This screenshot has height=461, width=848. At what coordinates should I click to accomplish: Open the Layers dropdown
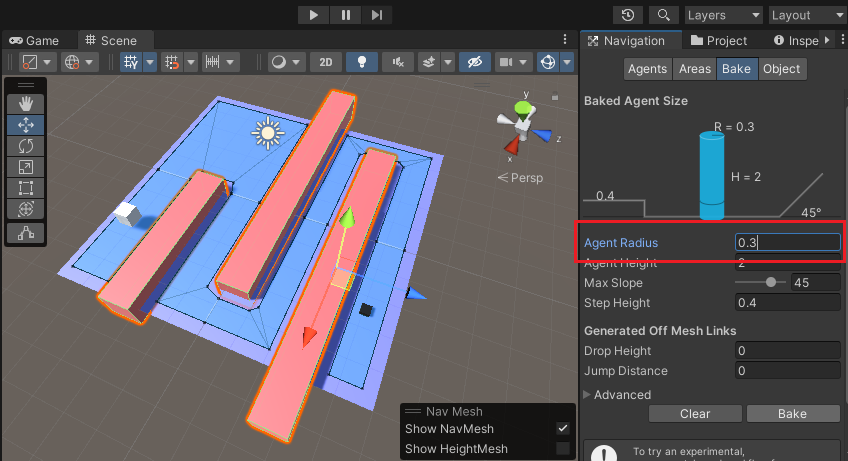point(724,15)
